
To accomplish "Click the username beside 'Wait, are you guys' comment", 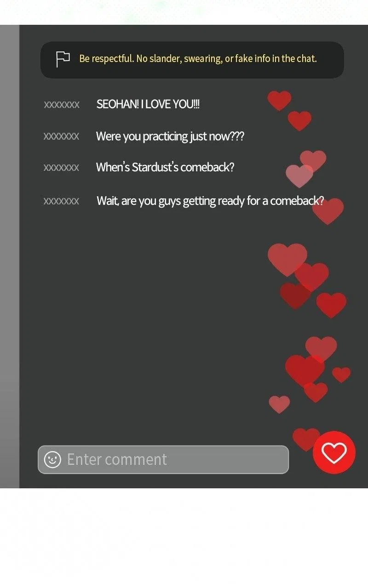I will [x=61, y=201].
